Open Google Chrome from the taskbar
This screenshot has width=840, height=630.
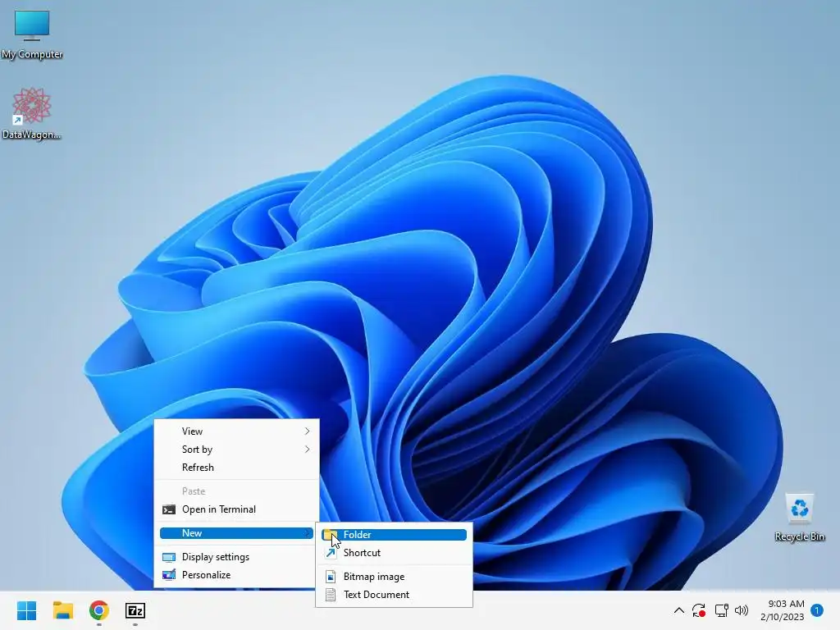point(99,610)
